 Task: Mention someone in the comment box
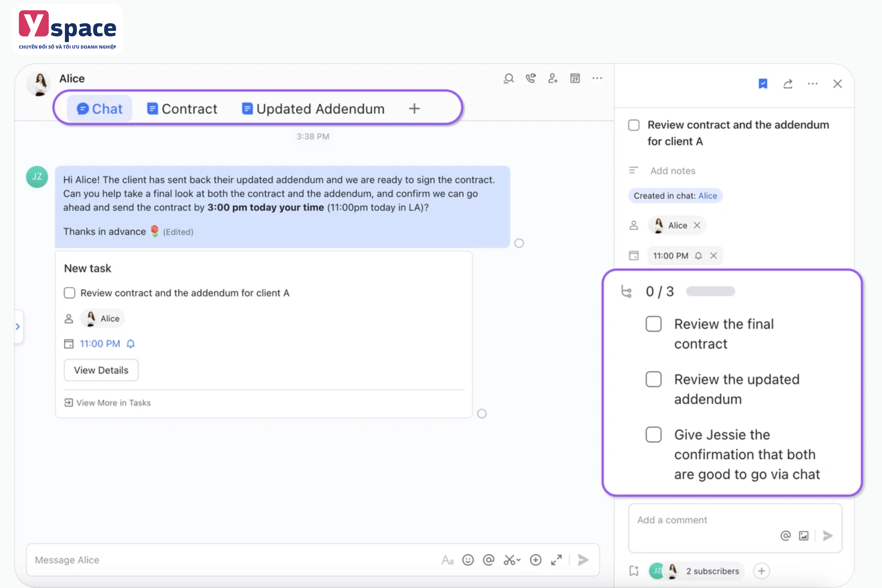pos(785,535)
